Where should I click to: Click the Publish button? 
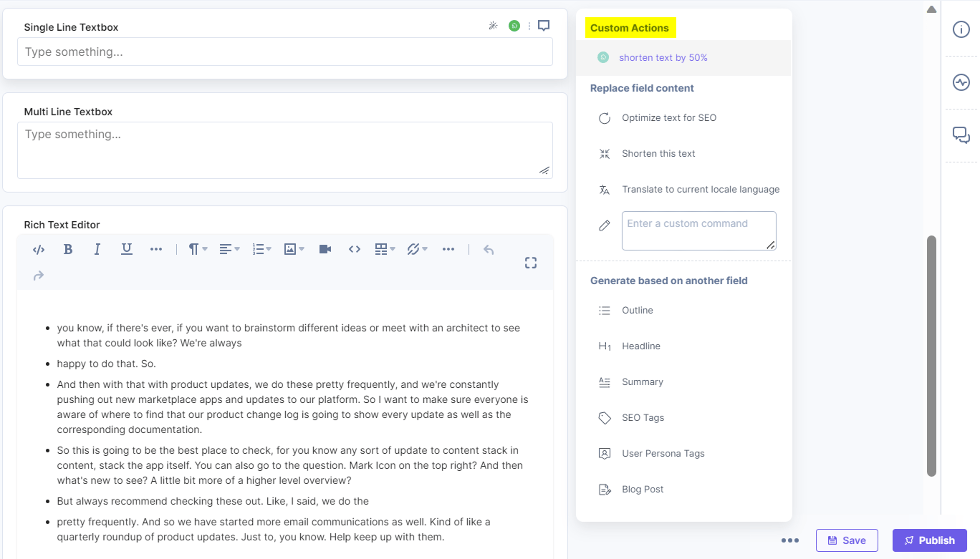929,540
